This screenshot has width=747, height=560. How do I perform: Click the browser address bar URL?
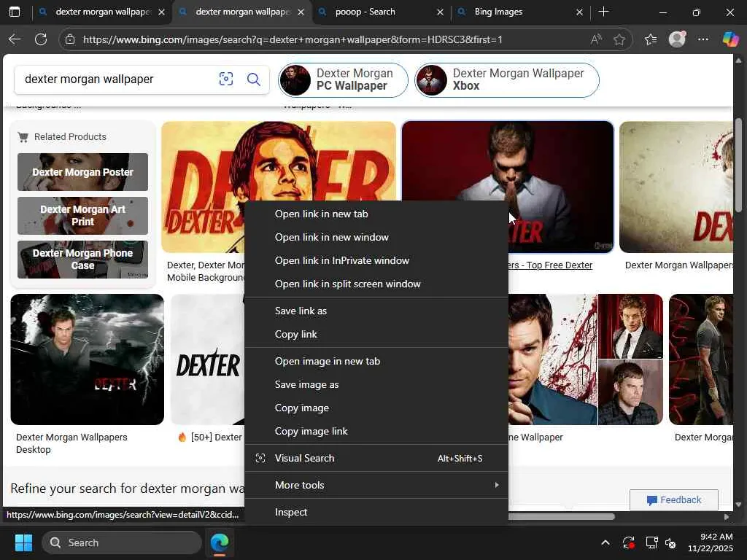tap(293, 39)
